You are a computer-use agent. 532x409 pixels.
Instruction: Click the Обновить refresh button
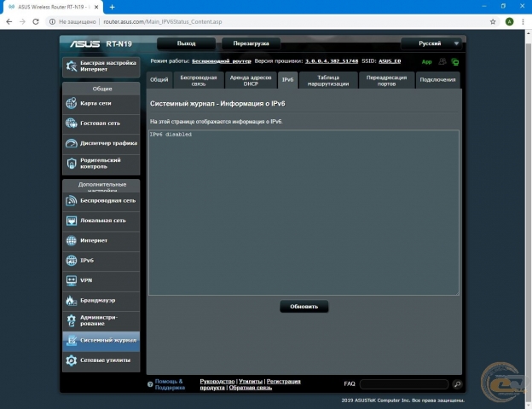click(304, 307)
